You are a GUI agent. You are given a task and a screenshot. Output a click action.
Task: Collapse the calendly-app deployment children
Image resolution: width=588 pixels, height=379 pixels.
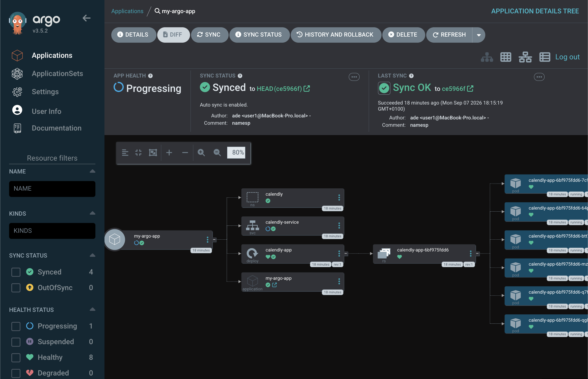tap(346, 254)
